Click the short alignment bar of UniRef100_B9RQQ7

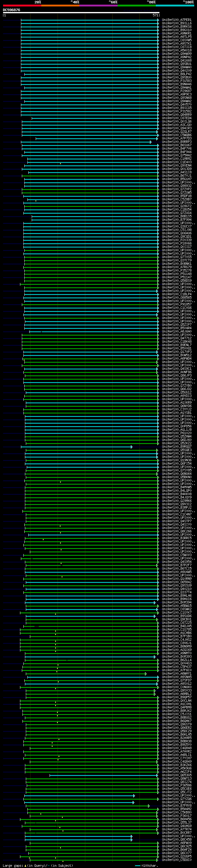pos(77,447)
